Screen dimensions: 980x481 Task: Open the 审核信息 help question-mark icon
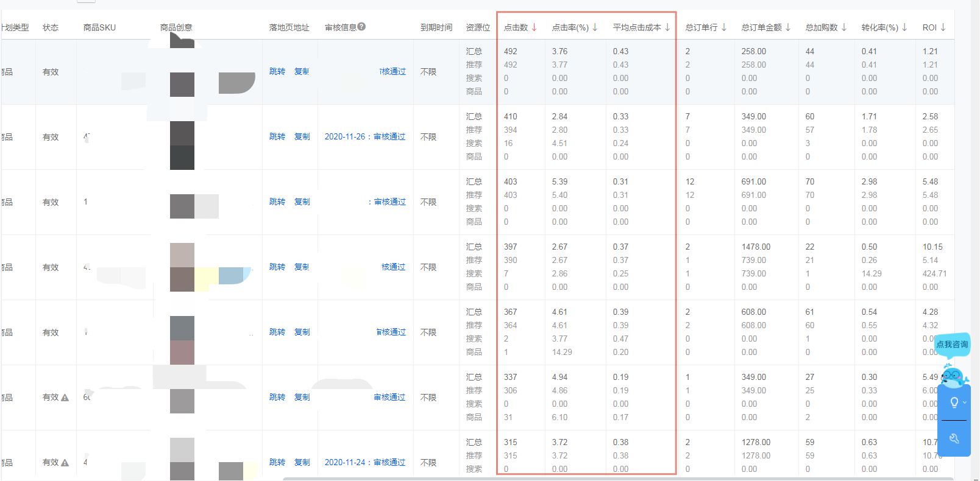[361, 27]
